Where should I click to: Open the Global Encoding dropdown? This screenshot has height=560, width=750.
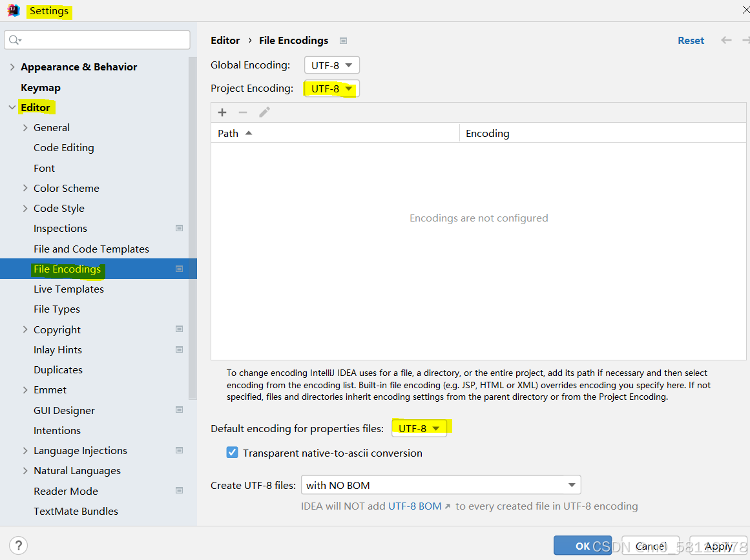[x=331, y=65]
